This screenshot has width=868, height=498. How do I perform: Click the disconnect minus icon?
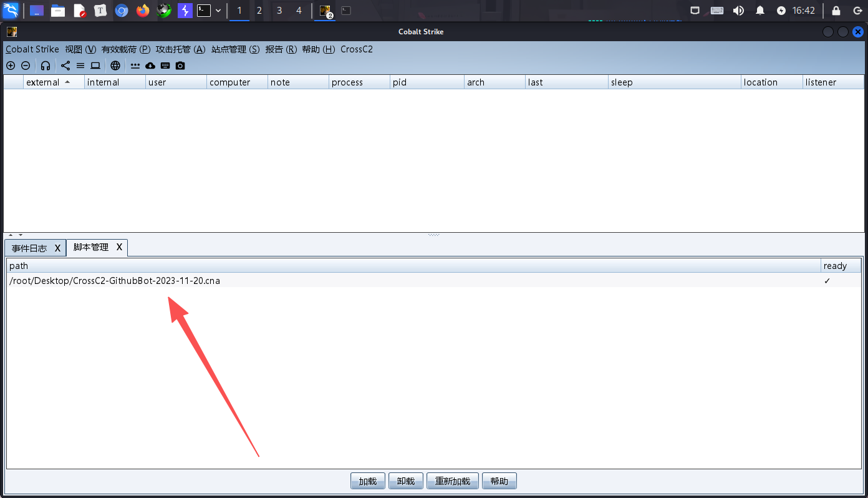point(26,66)
